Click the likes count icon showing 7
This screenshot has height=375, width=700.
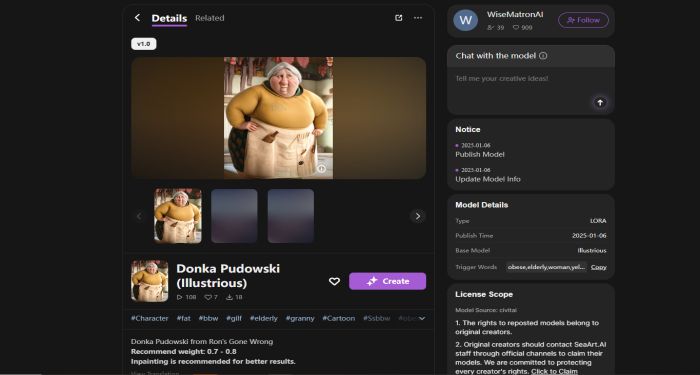tap(208, 297)
